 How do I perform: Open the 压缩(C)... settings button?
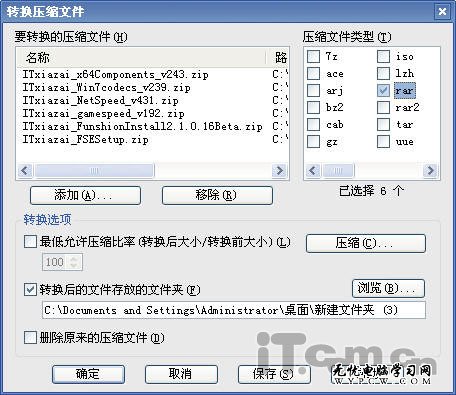366,243
